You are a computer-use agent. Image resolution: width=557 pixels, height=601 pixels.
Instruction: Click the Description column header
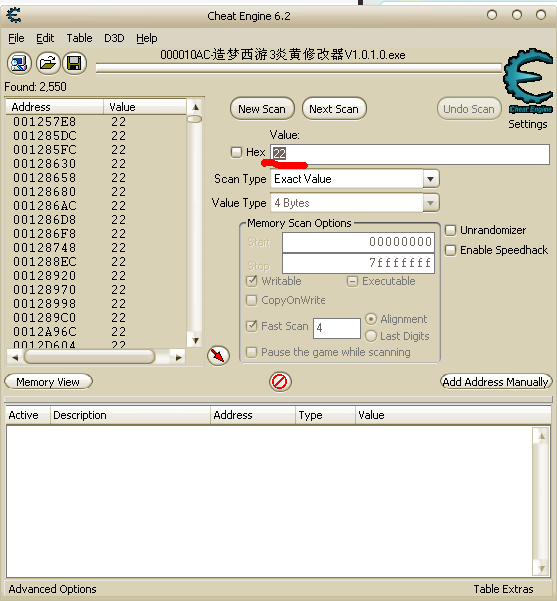pos(130,415)
